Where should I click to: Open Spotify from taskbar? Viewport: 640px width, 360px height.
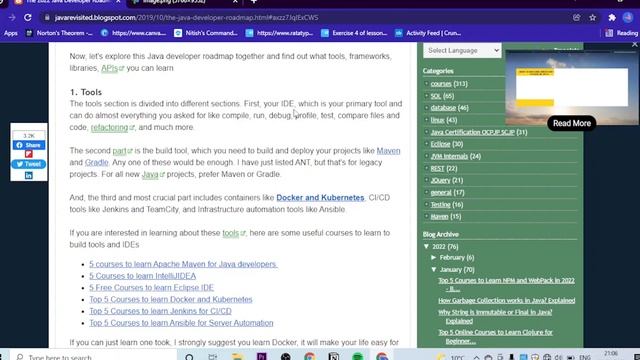358,357
